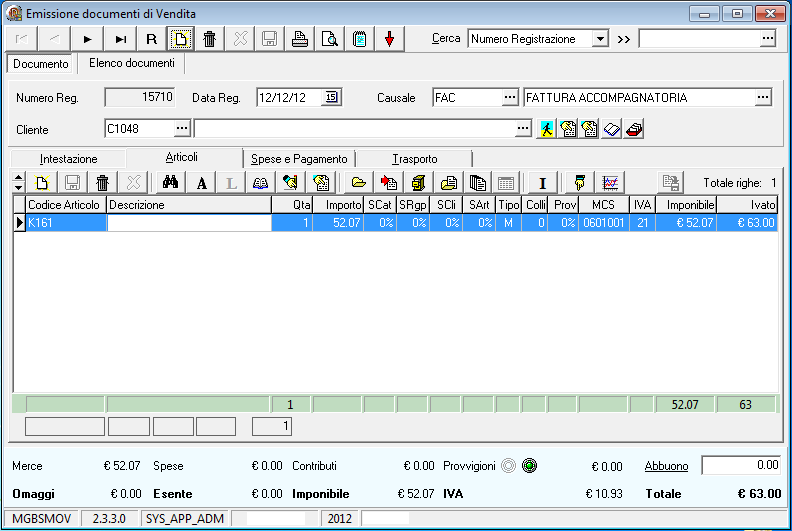The width and height of the screenshot is (792, 531).
Task: Click the blue open book icon in the articles toolbar
Action: 261,182
